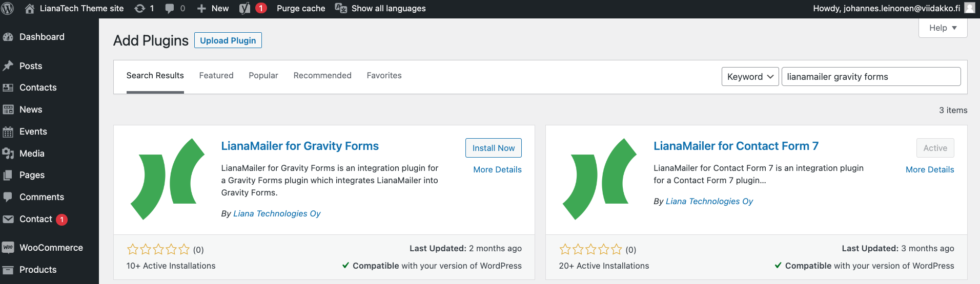Open Contacts in sidebar menu
Viewport: 980px width, 284px height.
pyautogui.click(x=38, y=88)
